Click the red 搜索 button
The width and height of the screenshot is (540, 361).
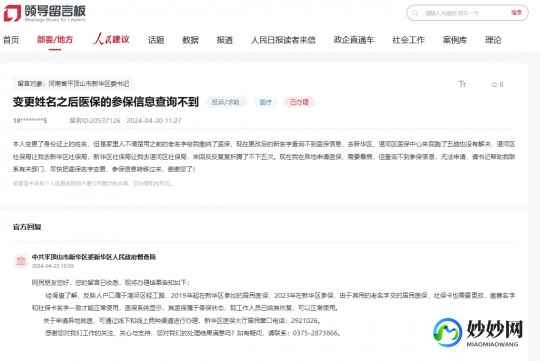tap(516, 12)
